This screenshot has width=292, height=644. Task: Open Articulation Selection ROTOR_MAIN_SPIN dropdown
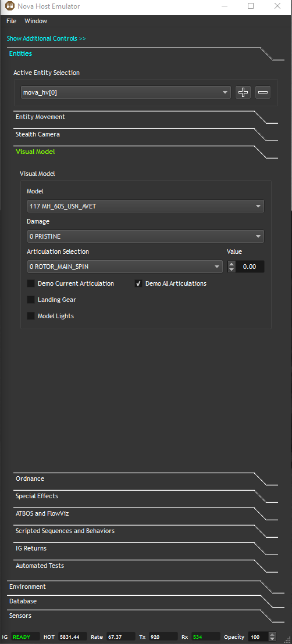[x=125, y=267]
